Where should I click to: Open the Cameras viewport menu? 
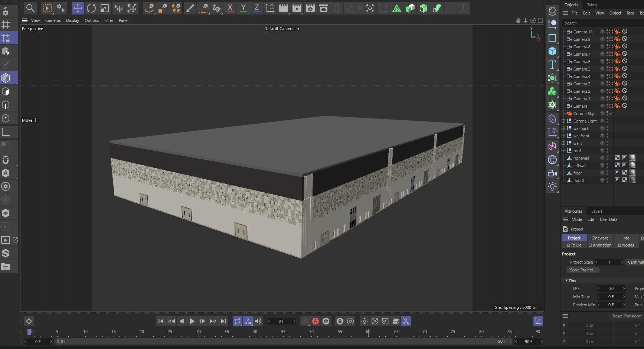[53, 20]
